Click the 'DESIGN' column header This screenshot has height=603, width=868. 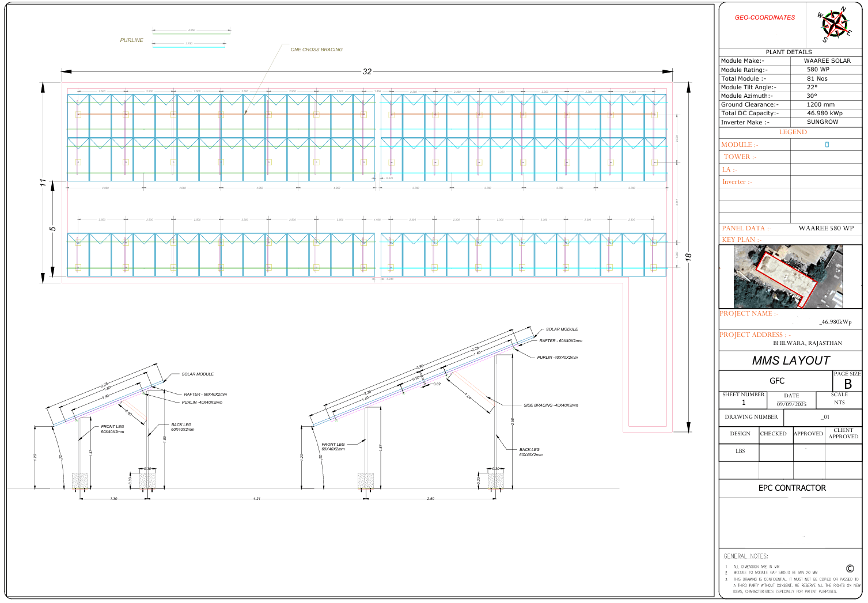click(740, 434)
